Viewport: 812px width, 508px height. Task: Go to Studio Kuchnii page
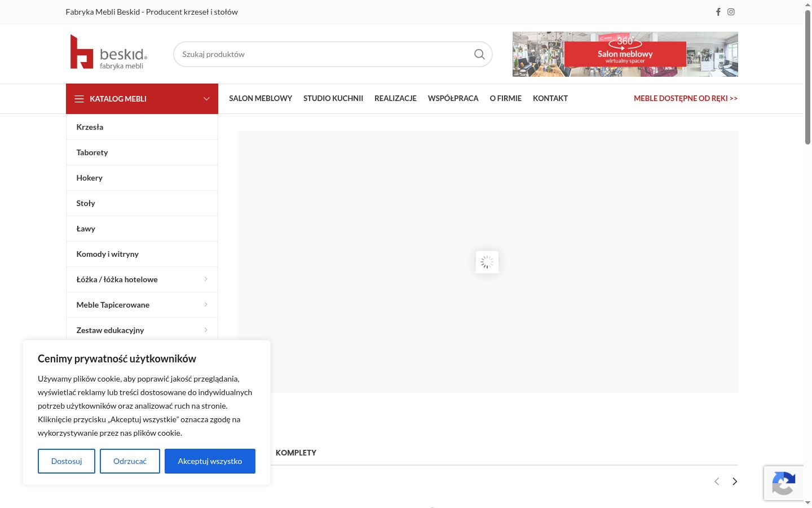(x=333, y=98)
